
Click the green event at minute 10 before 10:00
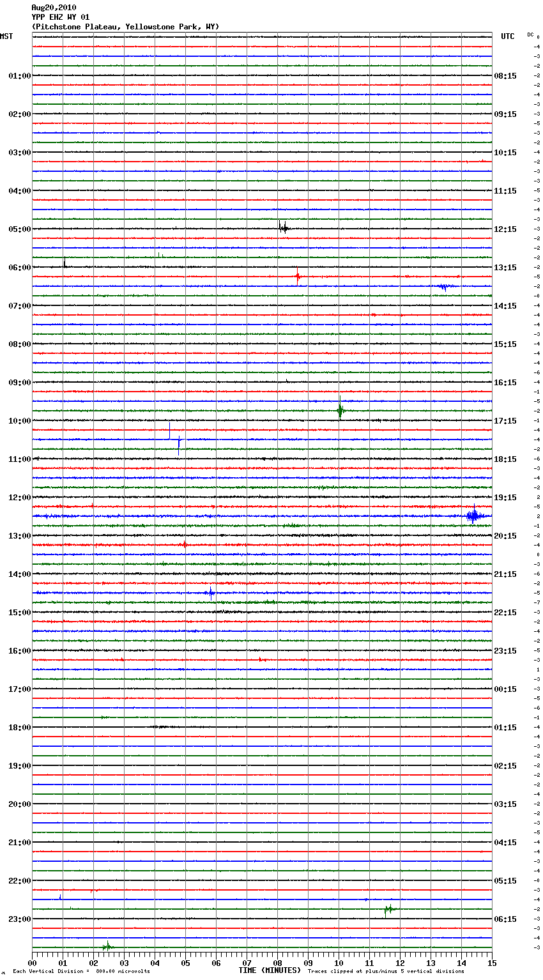click(340, 410)
